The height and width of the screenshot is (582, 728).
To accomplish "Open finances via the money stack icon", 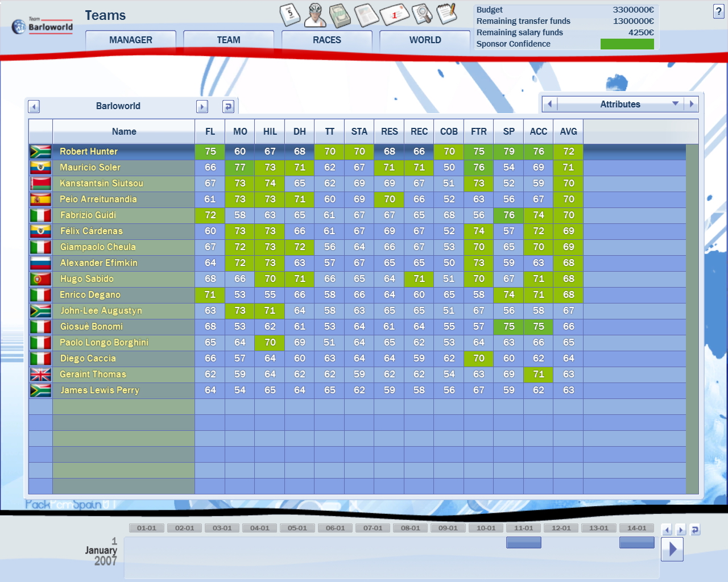I will point(340,15).
